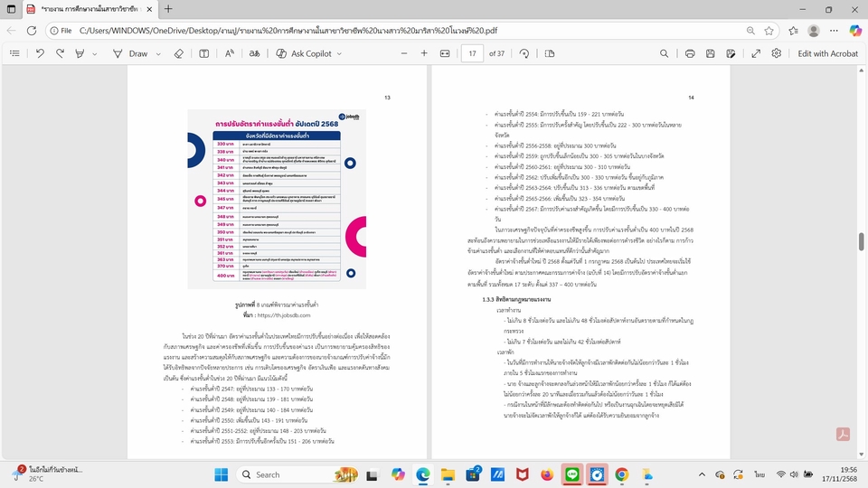Expand the Draw tool options arrow
The width and height of the screenshot is (868, 488).
[x=157, y=53]
